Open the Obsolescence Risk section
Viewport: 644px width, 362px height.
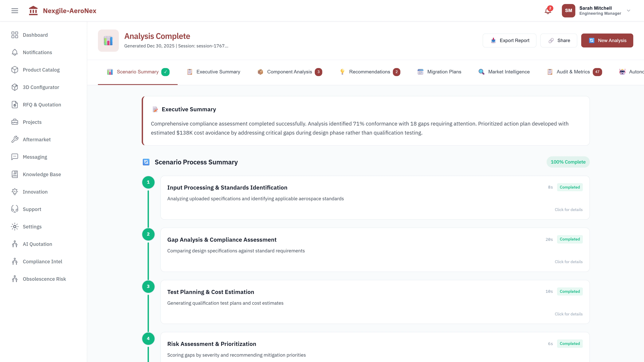pyautogui.click(x=44, y=279)
